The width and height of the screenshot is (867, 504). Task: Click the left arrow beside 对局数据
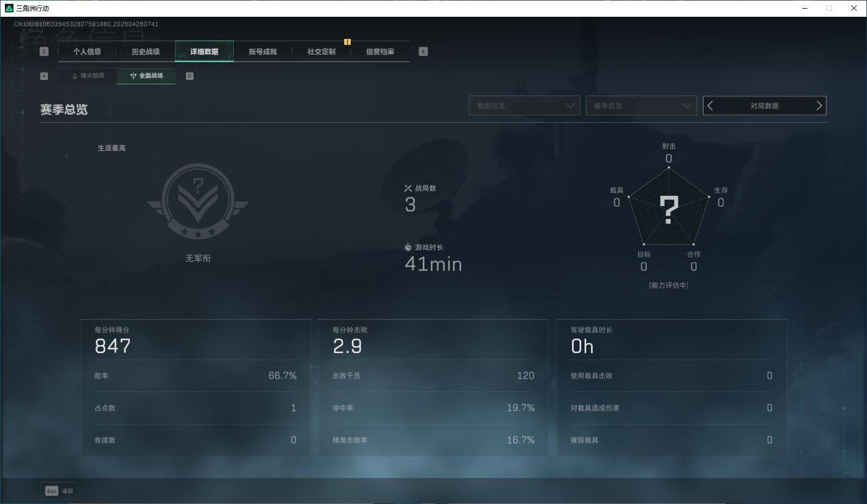[711, 105]
